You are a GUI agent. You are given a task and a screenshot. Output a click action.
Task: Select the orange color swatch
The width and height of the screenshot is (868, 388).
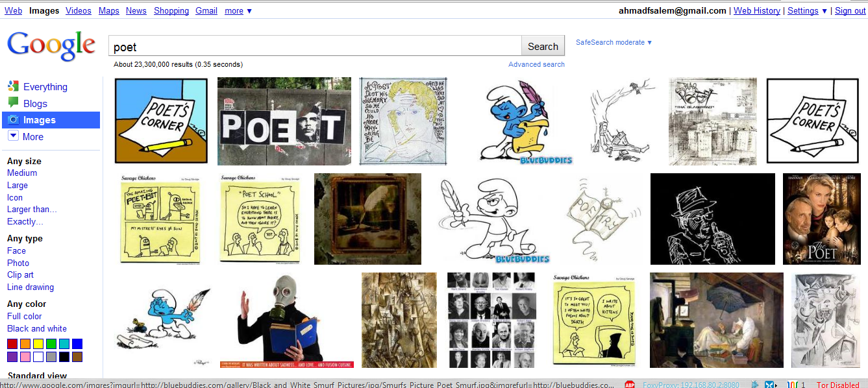click(25, 344)
